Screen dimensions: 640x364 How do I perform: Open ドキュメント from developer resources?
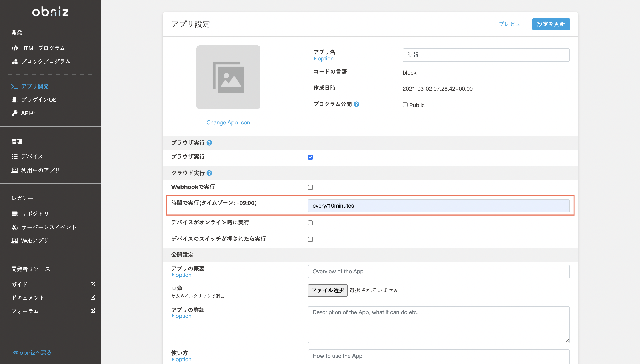pyautogui.click(x=28, y=298)
